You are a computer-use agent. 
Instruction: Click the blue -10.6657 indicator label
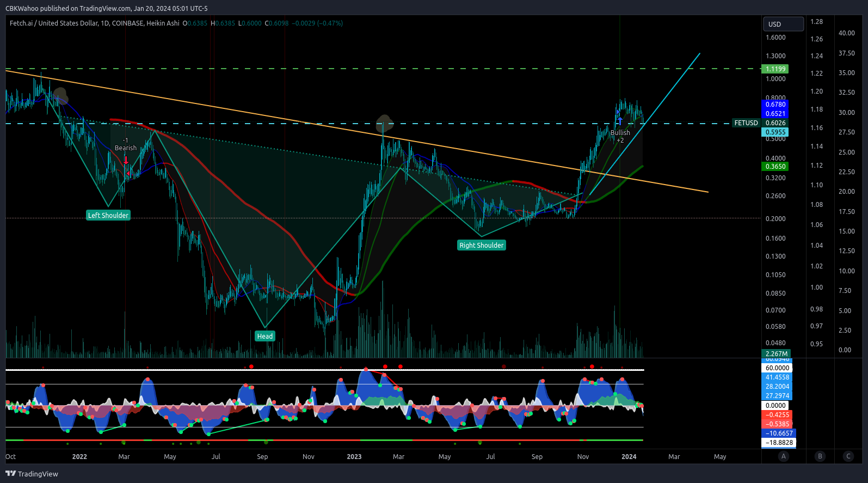click(x=779, y=433)
